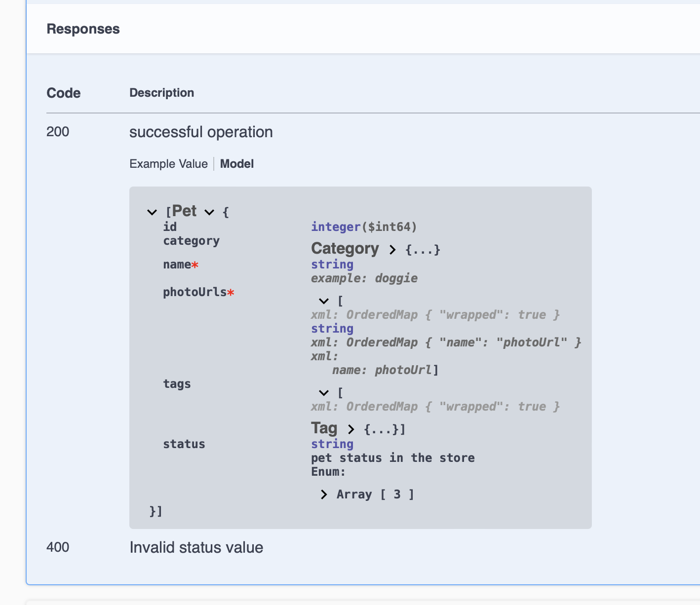Click the integer($int64) type
The width and height of the screenshot is (700, 605).
364,227
